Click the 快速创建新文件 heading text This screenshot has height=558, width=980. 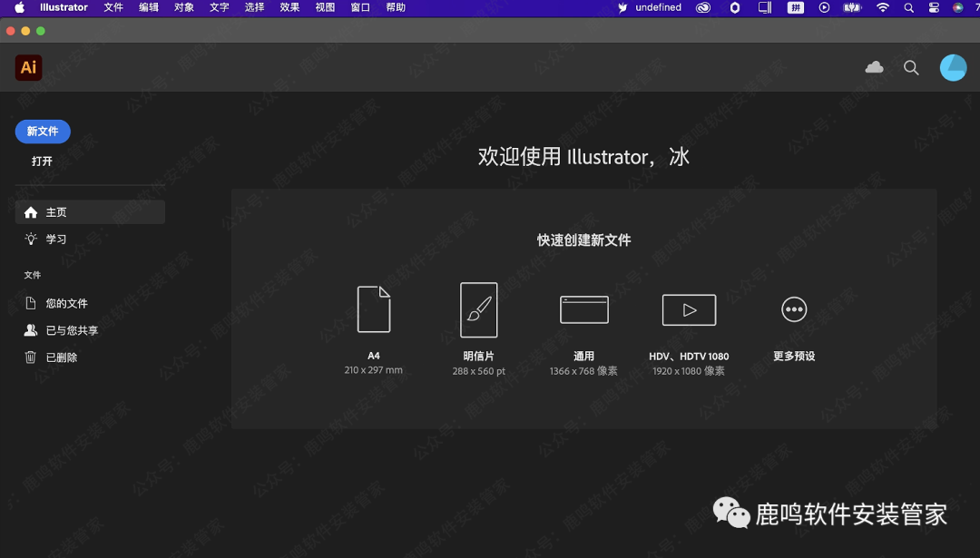[583, 240]
